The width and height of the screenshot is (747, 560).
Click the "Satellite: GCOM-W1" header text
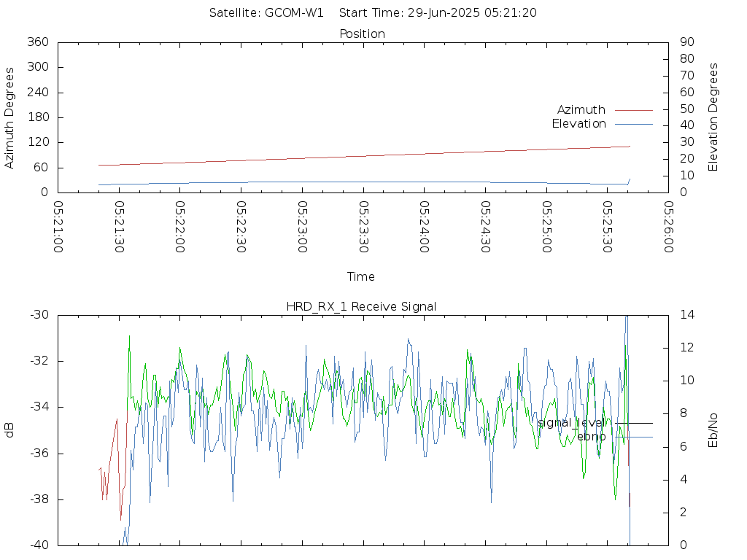pyautogui.click(x=266, y=13)
